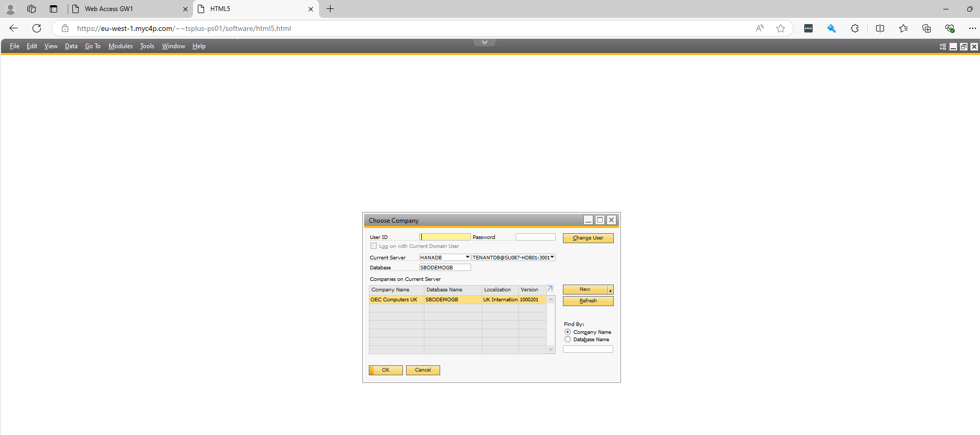Click the Change User button
The image size is (980, 435).
(588, 238)
